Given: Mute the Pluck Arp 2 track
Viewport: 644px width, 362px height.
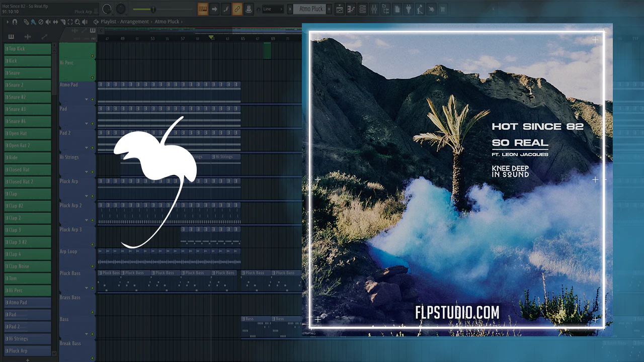Looking at the screenshot, I should coord(92,220).
